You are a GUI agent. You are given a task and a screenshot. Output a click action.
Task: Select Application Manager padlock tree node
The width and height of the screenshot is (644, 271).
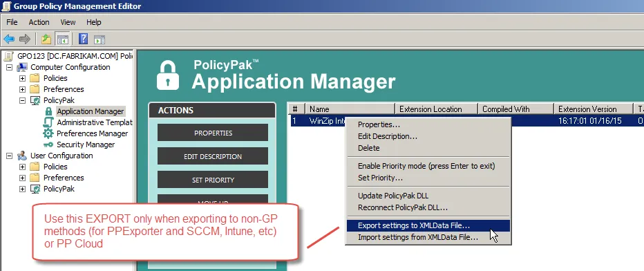point(90,111)
